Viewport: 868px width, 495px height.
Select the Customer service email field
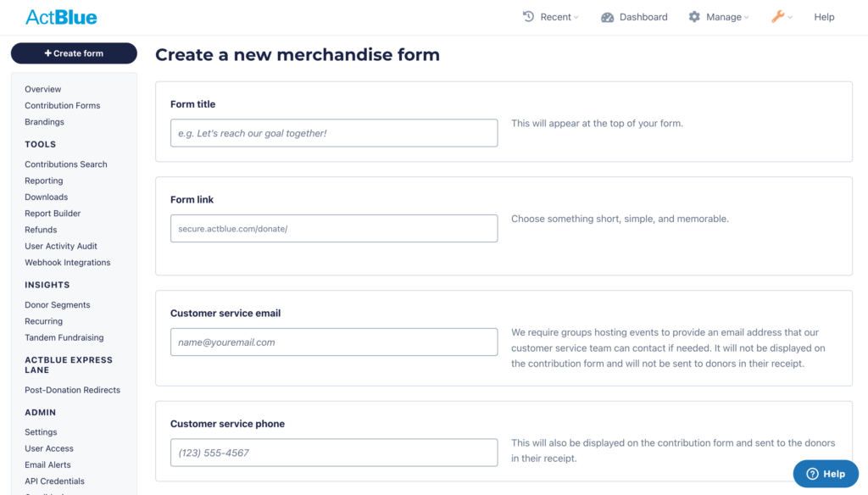(334, 342)
